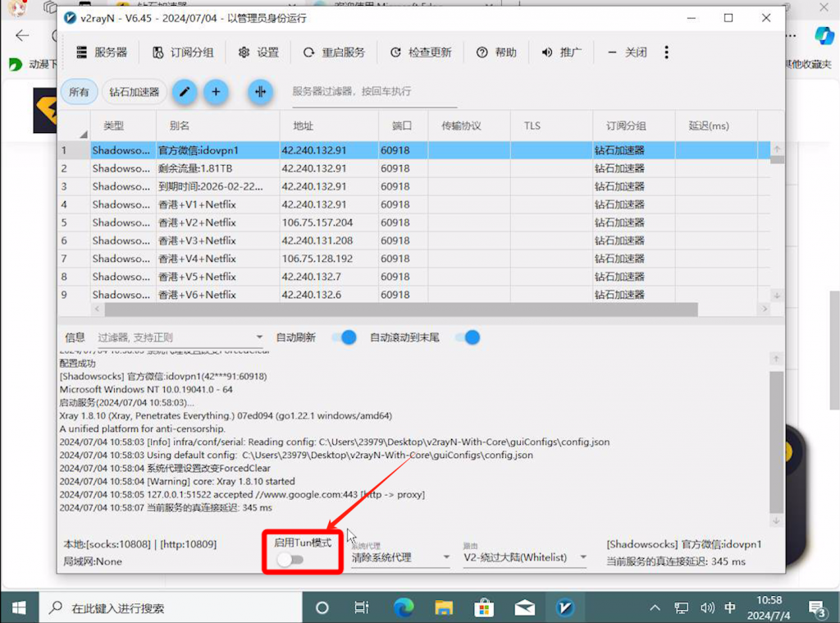Sort by the 类型 column header
This screenshot has width=840, height=623.
point(123,126)
